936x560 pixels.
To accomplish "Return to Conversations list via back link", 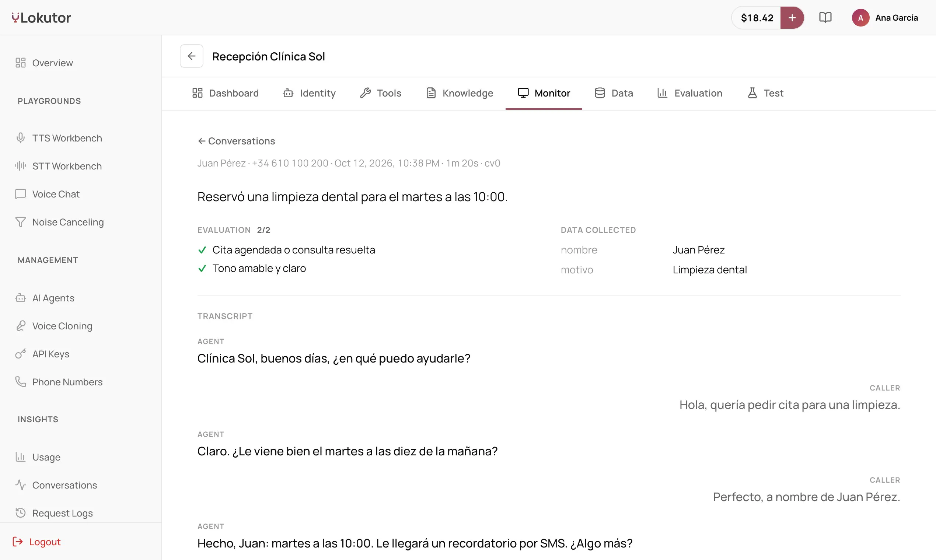I will (x=236, y=141).
